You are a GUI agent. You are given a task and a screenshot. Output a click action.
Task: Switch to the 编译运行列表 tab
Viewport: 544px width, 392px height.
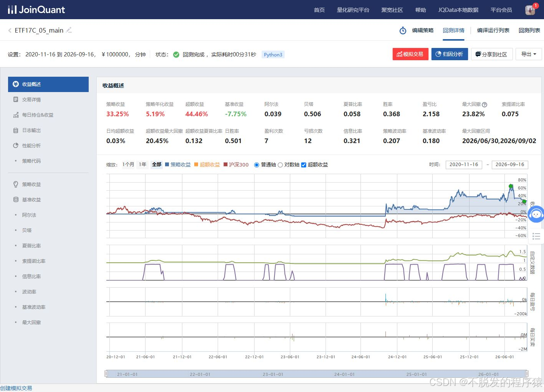pos(493,30)
